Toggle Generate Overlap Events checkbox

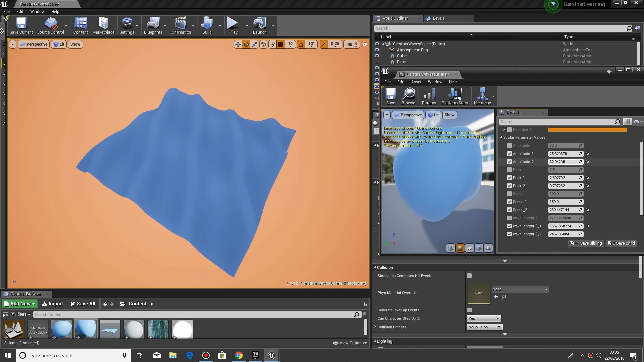469,310
